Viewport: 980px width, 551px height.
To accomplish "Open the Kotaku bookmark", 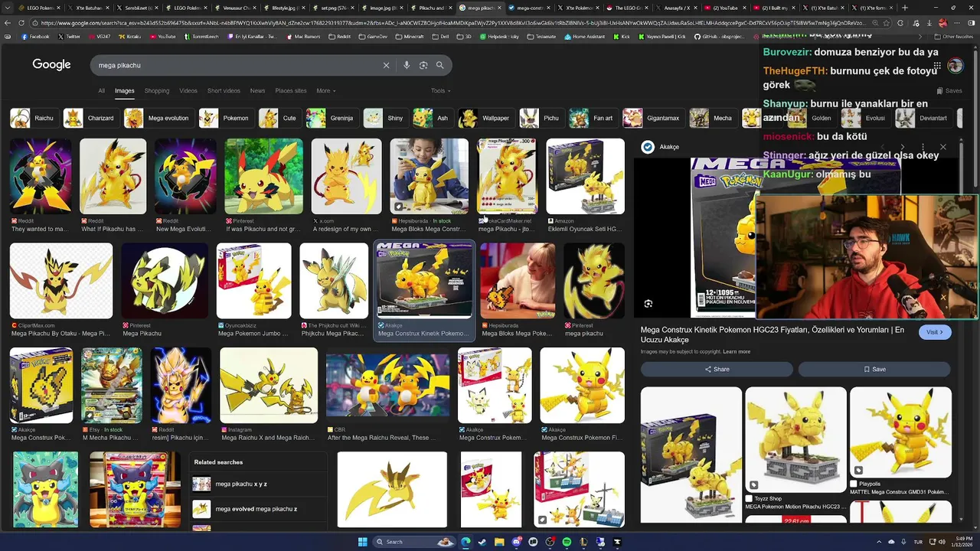I will (129, 36).
